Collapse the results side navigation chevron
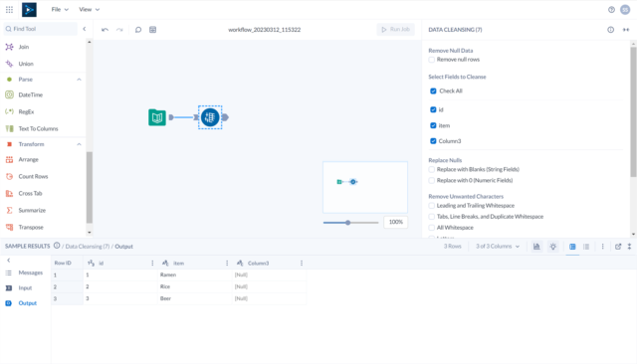637x364 pixels. (9, 261)
